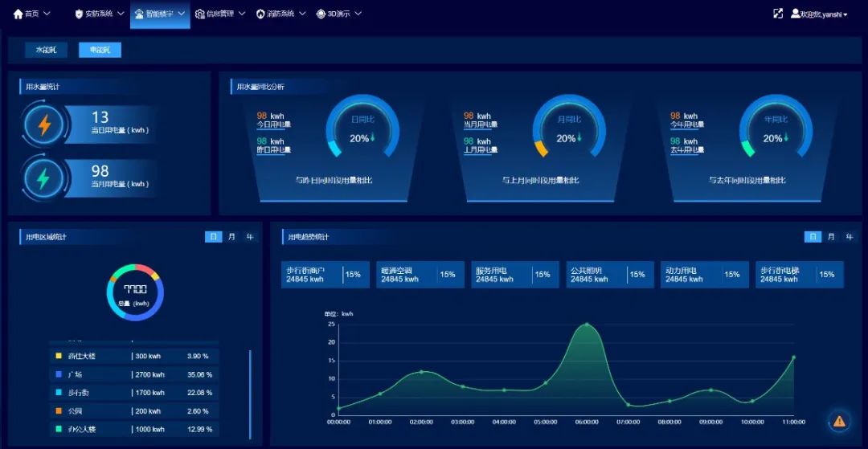Click the region list vertical scrollbar
This screenshot has height=449, width=868.
[x=250, y=394]
